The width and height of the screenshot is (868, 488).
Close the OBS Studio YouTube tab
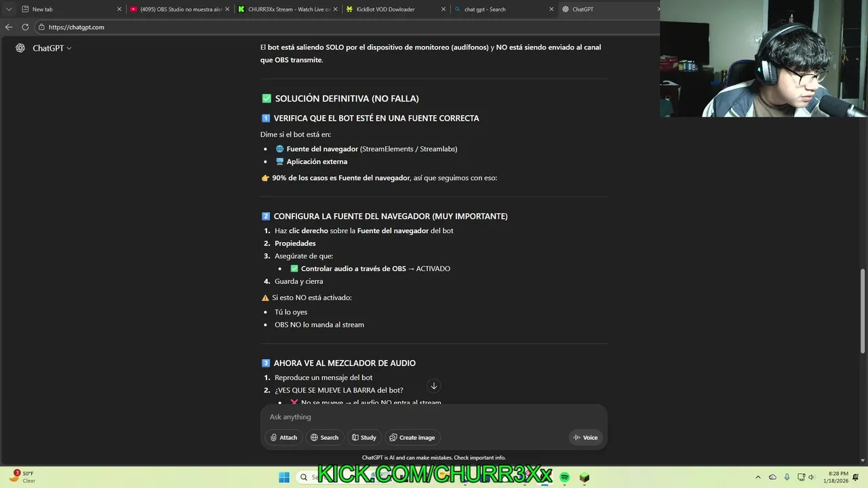pyautogui.click(x=227, y=9)
